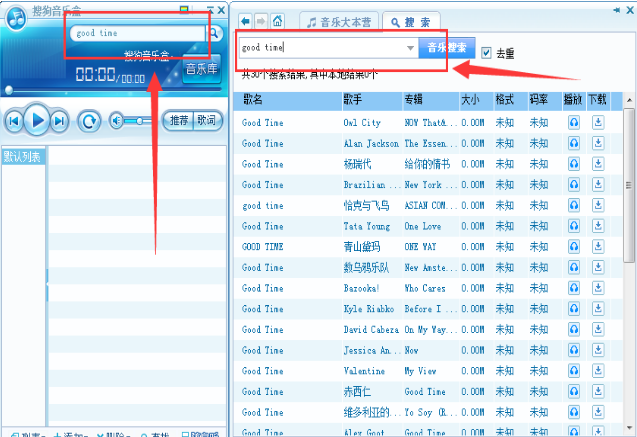
Task: Play the Bazooka! Good Time
Action: click(x=574, y=288)
